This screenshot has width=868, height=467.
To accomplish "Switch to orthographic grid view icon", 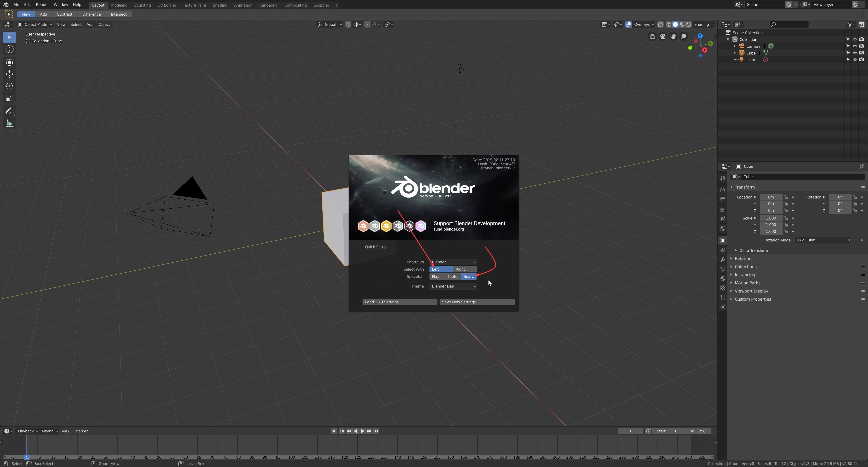I will (652, 36).
